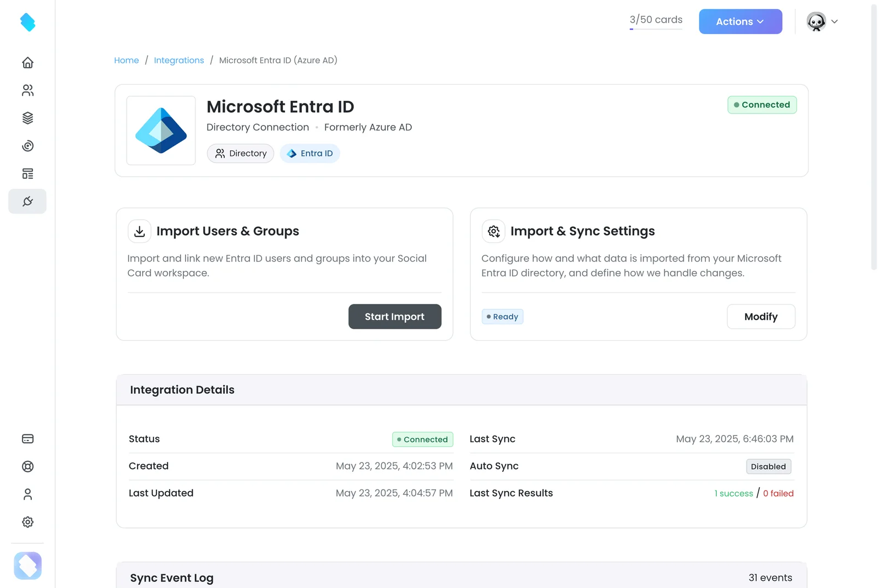Open the Integrations plug icon in sidebar
Image resolution: width=881 pixels, height=588 pixels.
28,202
